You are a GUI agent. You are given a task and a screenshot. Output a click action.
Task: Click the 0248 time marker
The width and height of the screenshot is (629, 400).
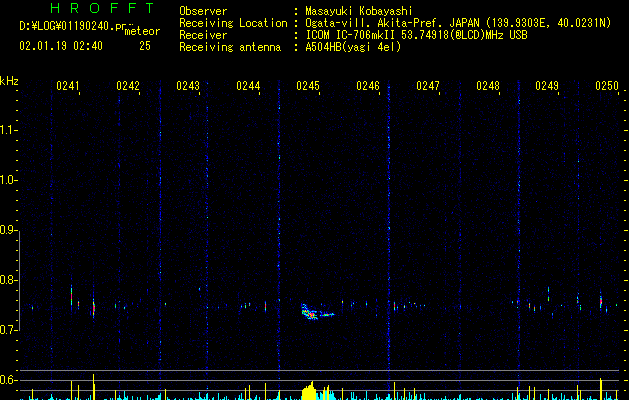point(488,85)
